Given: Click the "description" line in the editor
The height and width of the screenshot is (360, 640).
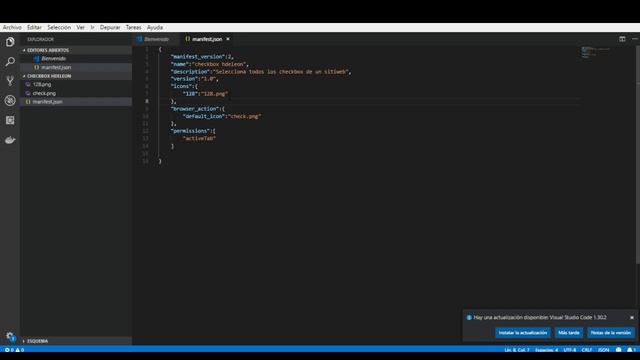Looking at the screenshot, I should (x=261, y=71).
